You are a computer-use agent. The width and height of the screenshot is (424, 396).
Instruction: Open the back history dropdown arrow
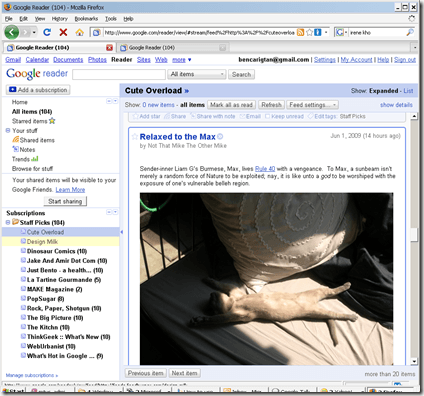click(x=34, y=32)
